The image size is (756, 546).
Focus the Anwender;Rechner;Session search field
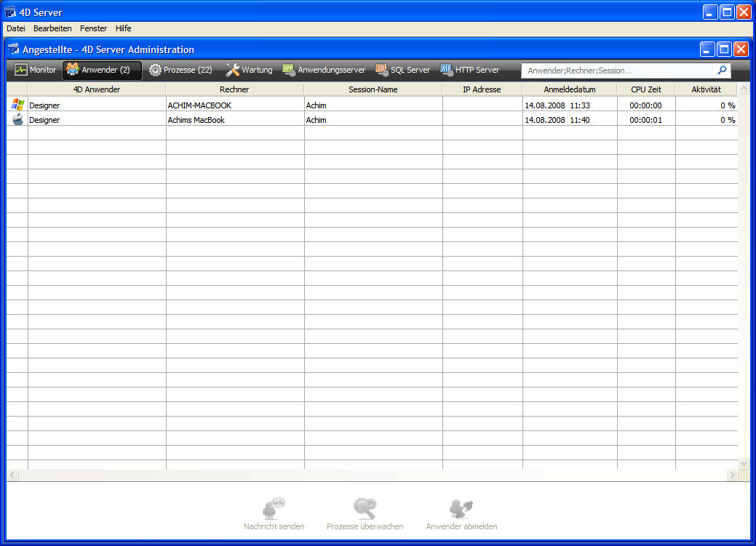point(618,71)
